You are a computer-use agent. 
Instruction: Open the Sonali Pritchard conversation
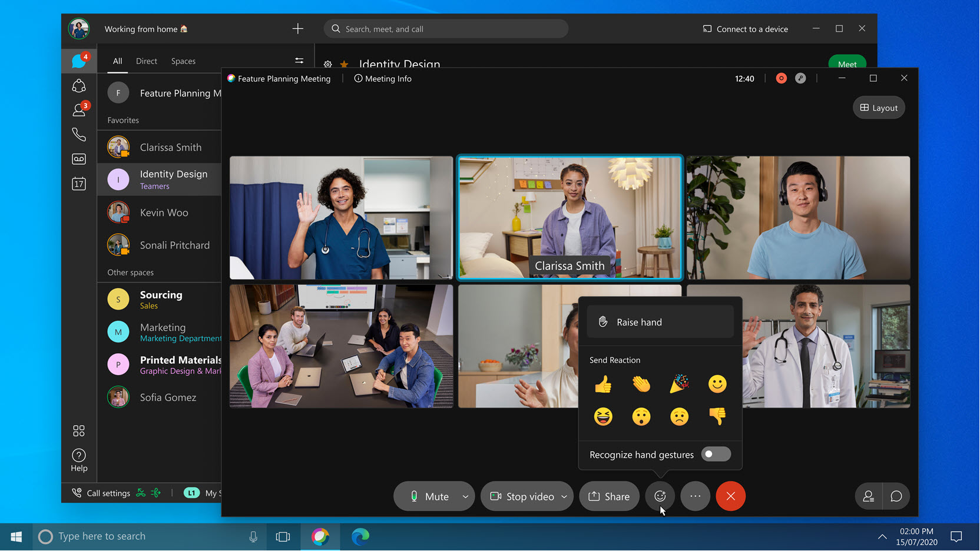coord(160,245)
